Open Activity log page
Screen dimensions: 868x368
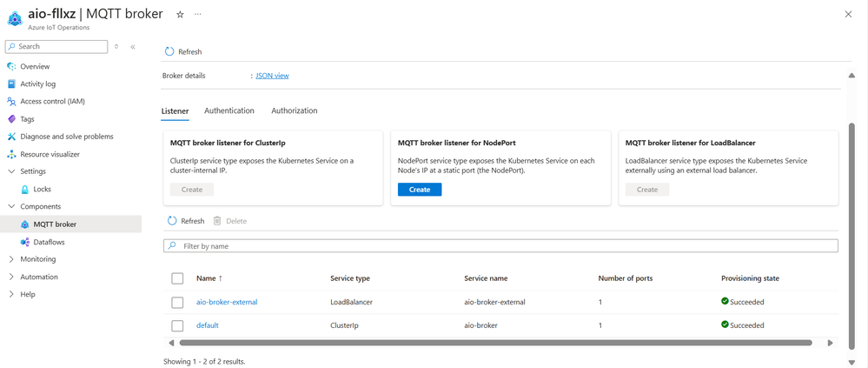click(x=37, y=84)
